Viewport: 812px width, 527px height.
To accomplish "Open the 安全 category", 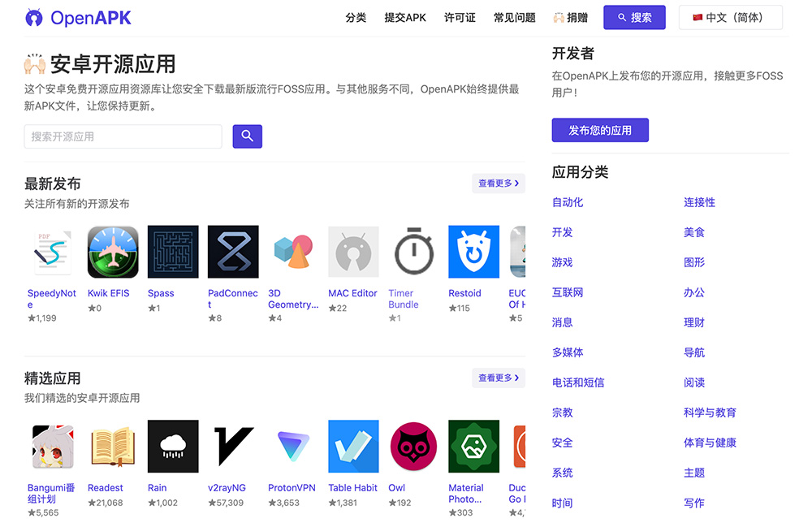I will [563, 443].
